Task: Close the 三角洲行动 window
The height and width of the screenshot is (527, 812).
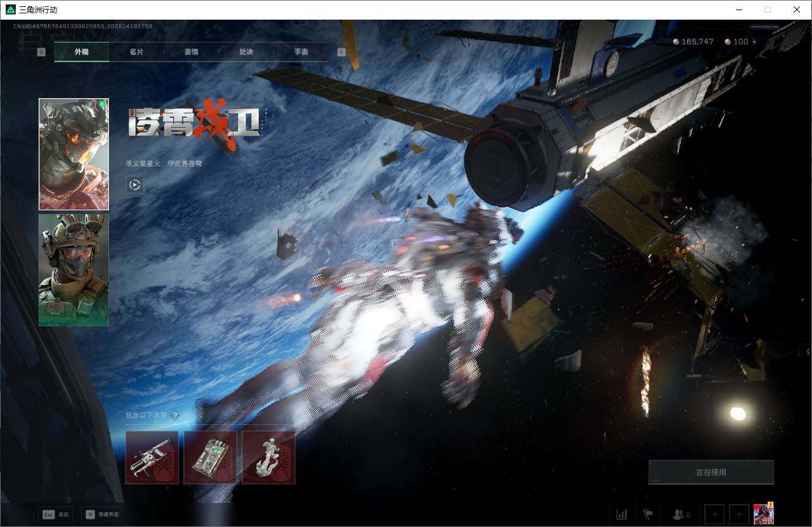Action: 797,10
